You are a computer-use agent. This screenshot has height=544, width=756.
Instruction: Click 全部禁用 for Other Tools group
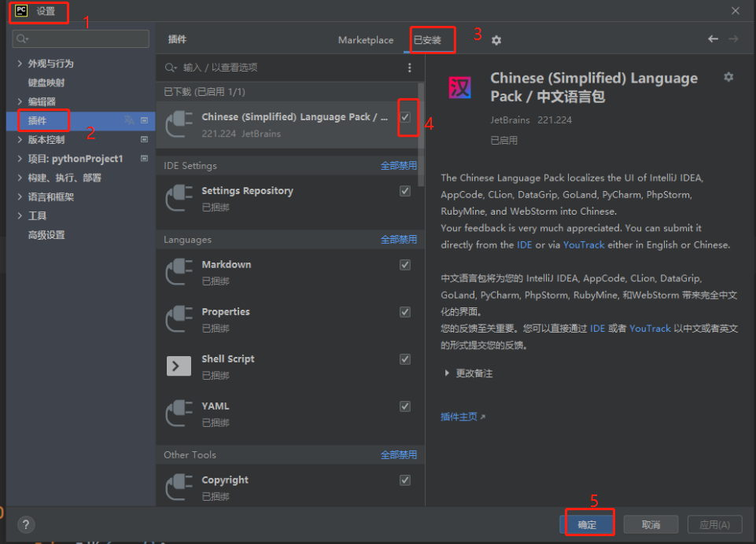(x=399, y=454)
